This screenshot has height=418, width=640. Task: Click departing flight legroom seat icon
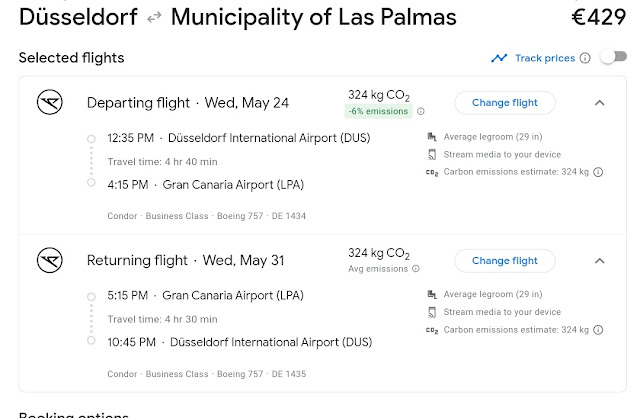pyautogui.click(x=432, y=137)
